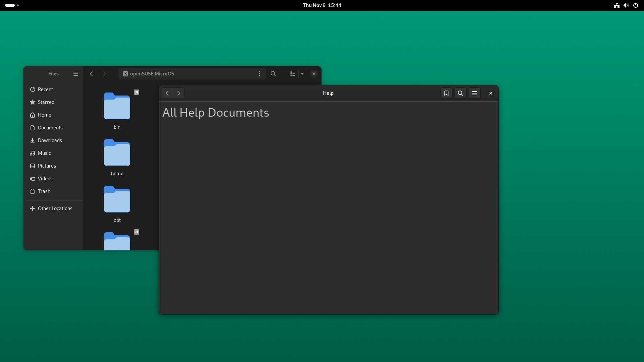Image resolution: width=644 pixels, height=362 pixels.
Task: Open Starred in Files sidebar
Action: (53, 102)
